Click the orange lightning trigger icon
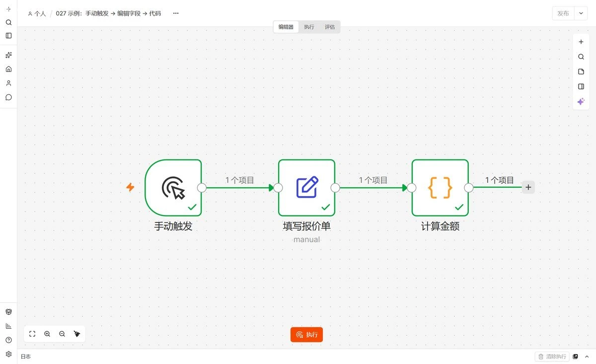Viewport: 596px width, 364px height. [x=130, y=187]
